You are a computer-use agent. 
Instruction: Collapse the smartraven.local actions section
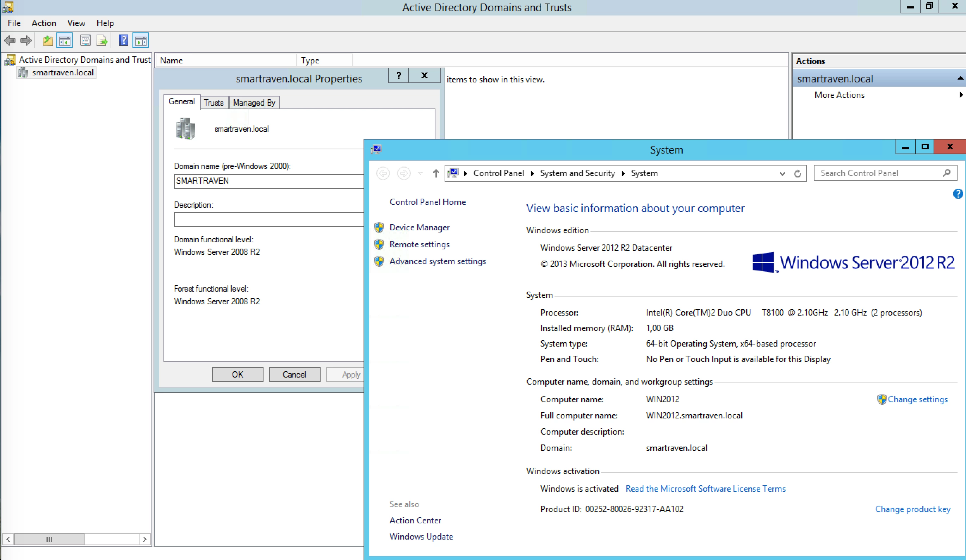point(960,79)
